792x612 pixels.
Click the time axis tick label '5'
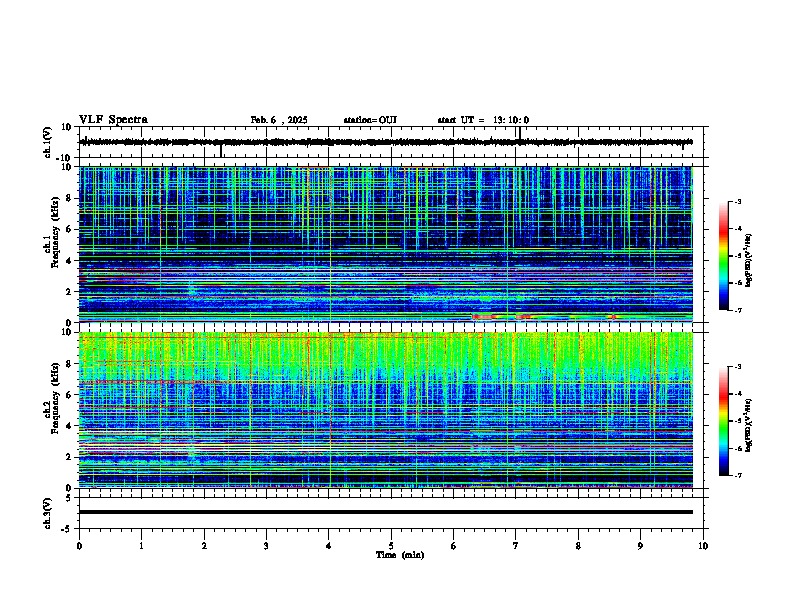tap(391, 546)
